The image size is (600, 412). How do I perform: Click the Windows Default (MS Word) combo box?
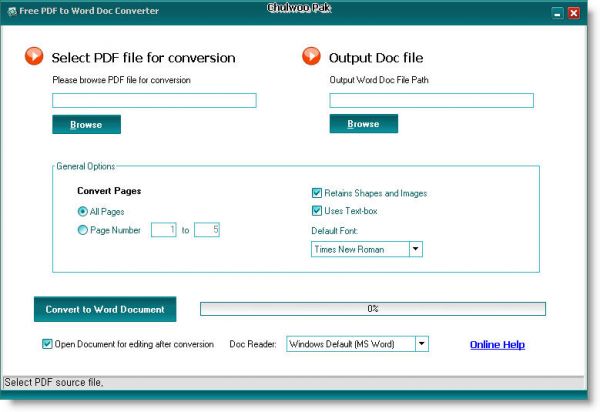(x=357, y=344)
